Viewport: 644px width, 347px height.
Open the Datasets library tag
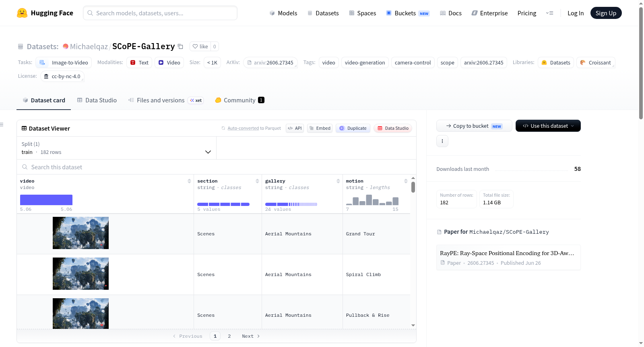pyautogui.click(x=556, y=62)
